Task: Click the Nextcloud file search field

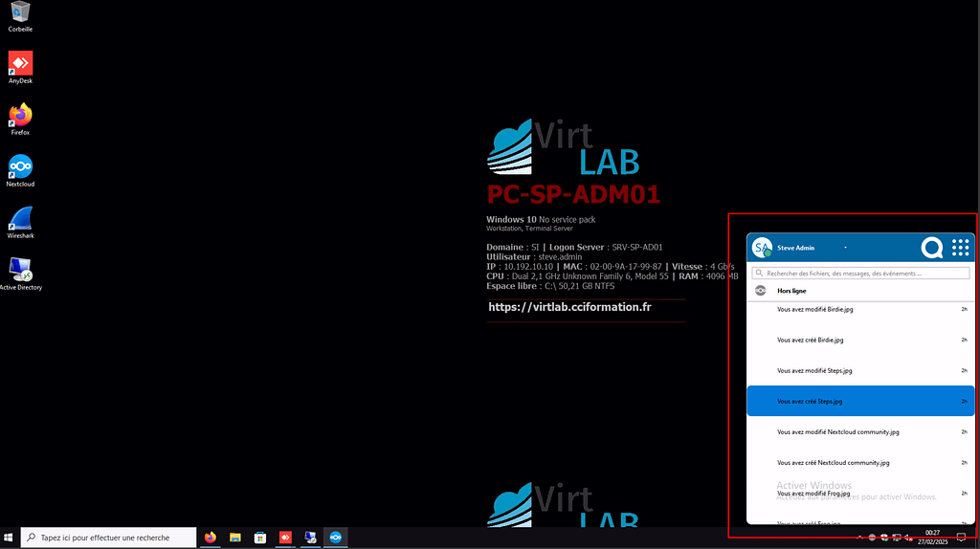Action: [859, 274]
